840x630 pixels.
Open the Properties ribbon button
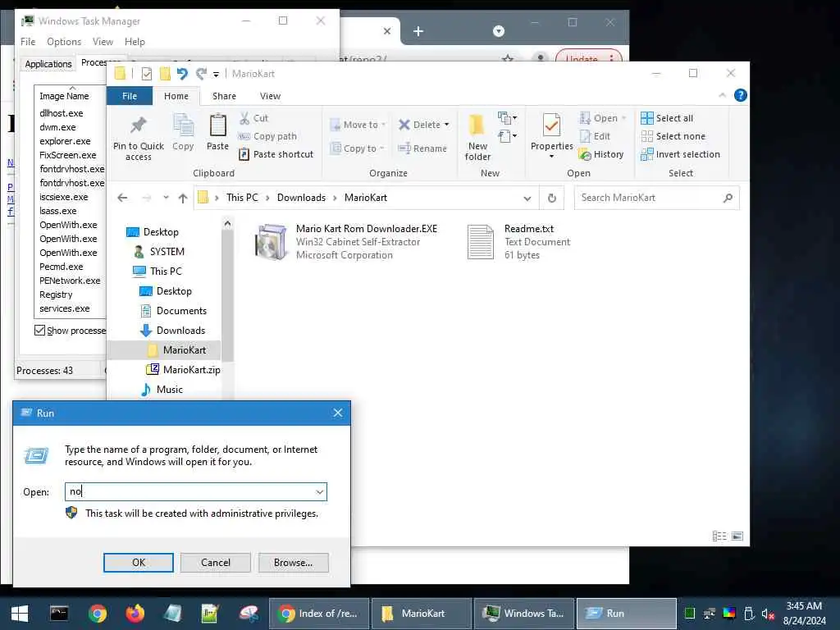552,136
